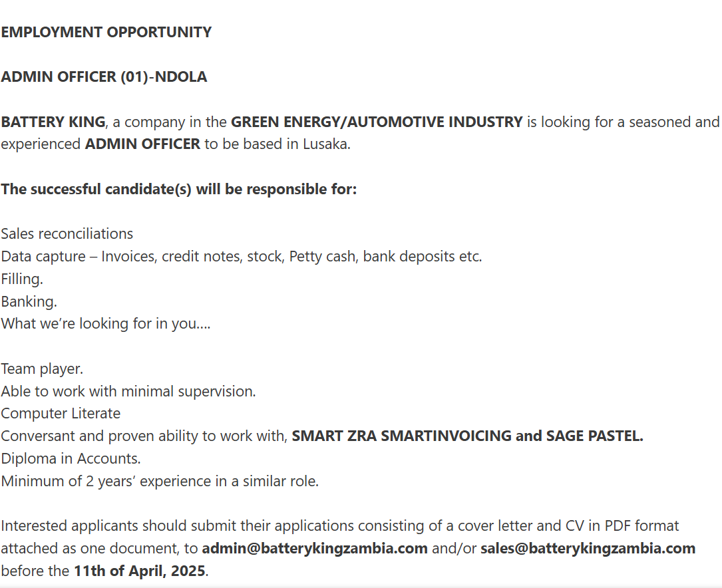Image resolution: width=722 pixels, height=588 pixels.
Task: Click 'What we're looking for in you' text
Action: pos(105,323)
